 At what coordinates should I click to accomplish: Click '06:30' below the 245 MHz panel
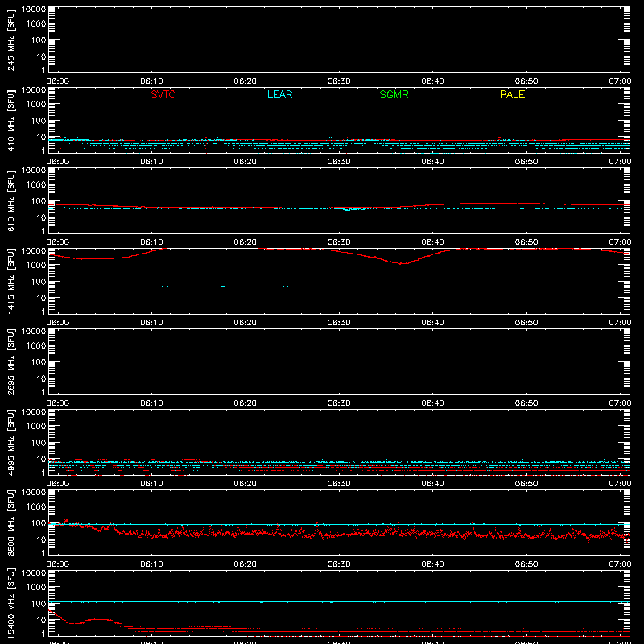[339, 81]
